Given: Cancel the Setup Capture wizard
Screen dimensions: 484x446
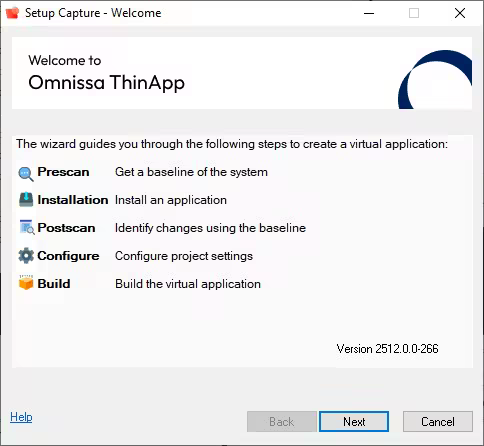Looking at the screenshot, I should coord(438,422).
